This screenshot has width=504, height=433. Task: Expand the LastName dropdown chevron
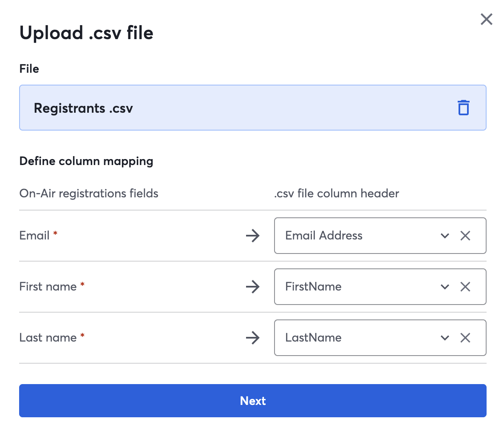[x=445, y=338]
